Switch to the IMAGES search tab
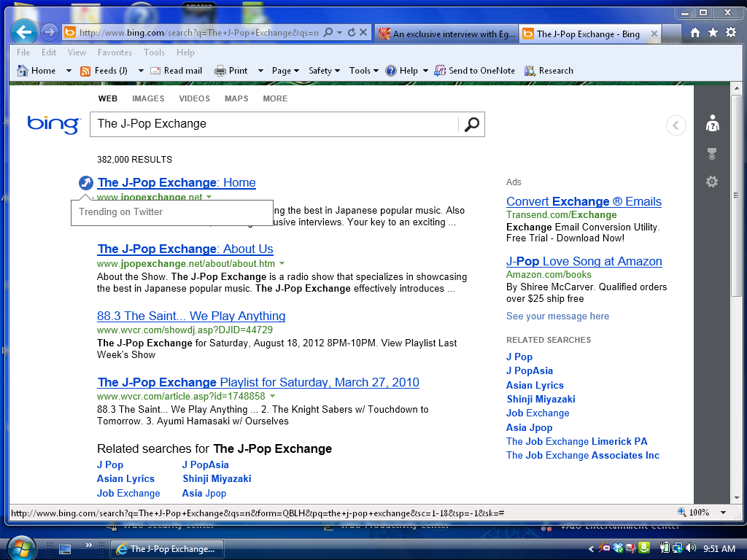Screen dimensions: 747x560 click(148, 98)
